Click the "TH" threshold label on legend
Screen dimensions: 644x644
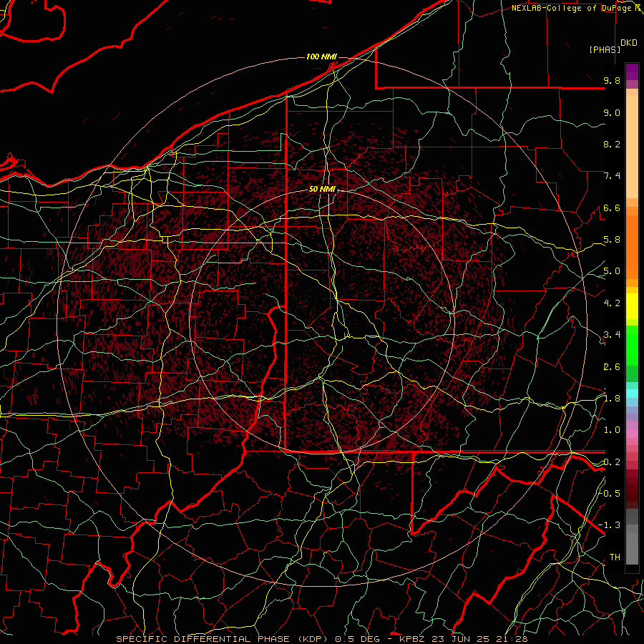pyautogui.click(x=615, y=557)
